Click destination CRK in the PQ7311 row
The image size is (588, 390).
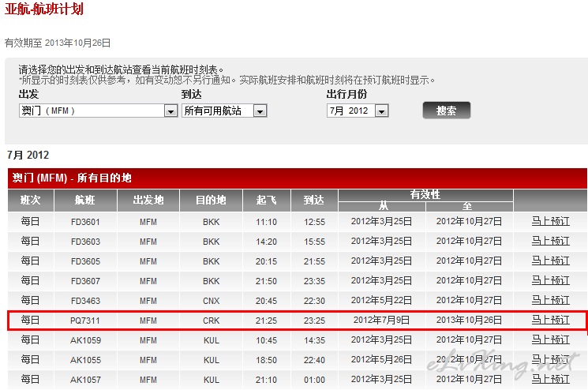tap(211, 321)
